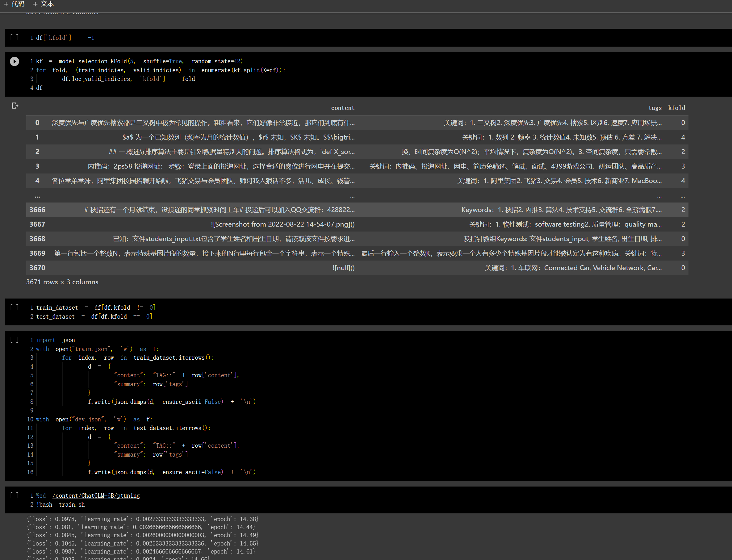
Task: Click on 'with open("train.json", 'w')' line
Action: pyautogui.click(x=97, y=349)
